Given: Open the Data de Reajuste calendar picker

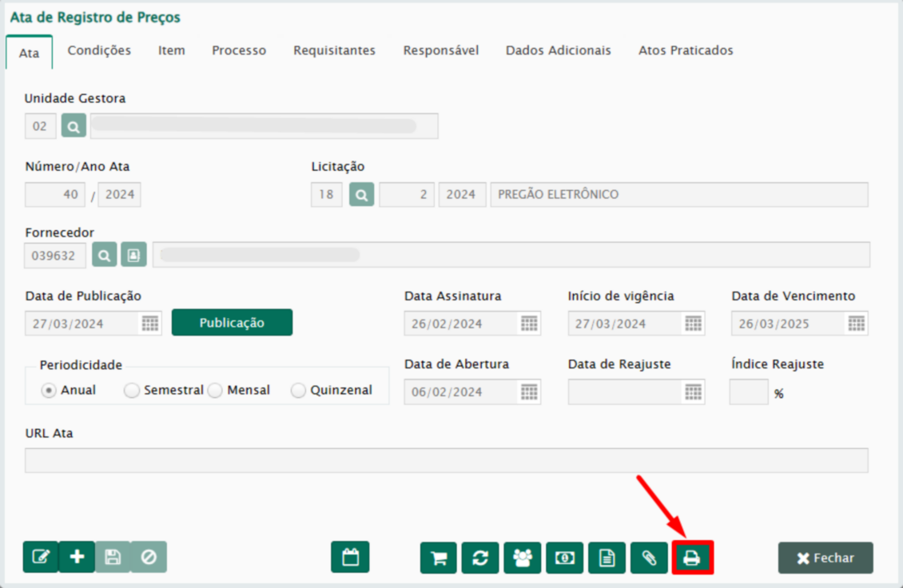Looking at the screenshot, I should pos(693,392).
